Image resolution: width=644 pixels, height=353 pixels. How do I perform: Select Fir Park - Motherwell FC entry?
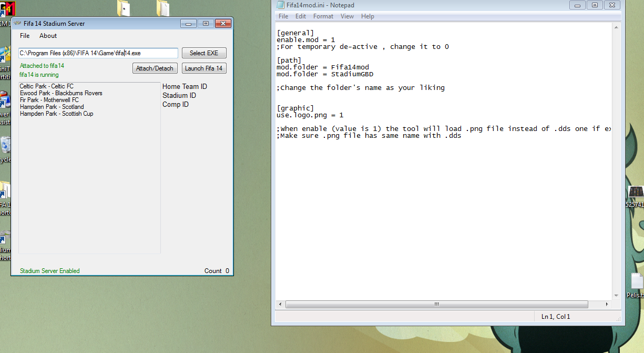tap(49, 100)
